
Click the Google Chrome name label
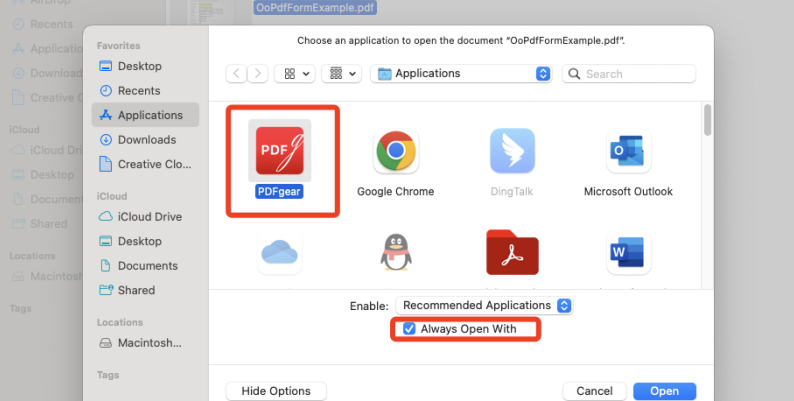pyautogui.click(x=396, y=191)
